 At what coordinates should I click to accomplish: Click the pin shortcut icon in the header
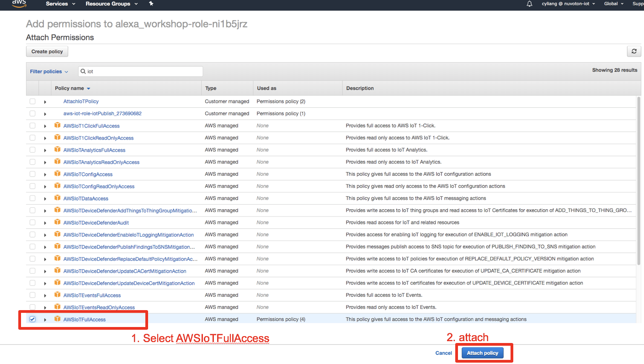pos(151,4)
